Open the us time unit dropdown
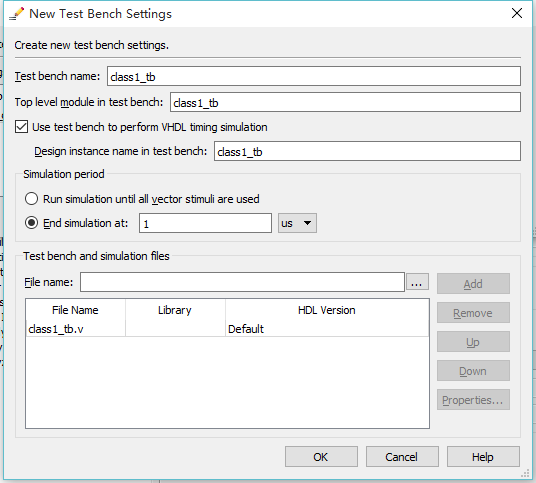The height and width of the screenshot is (483, 536). pos(297,223)
